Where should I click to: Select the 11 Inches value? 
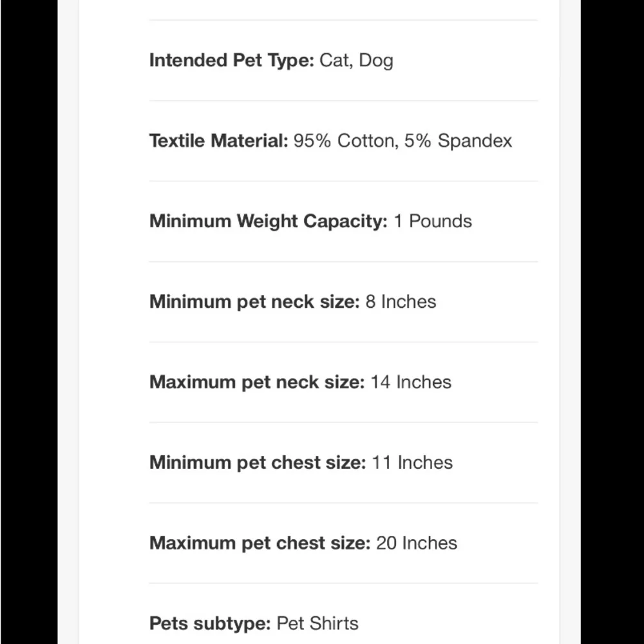412,463
